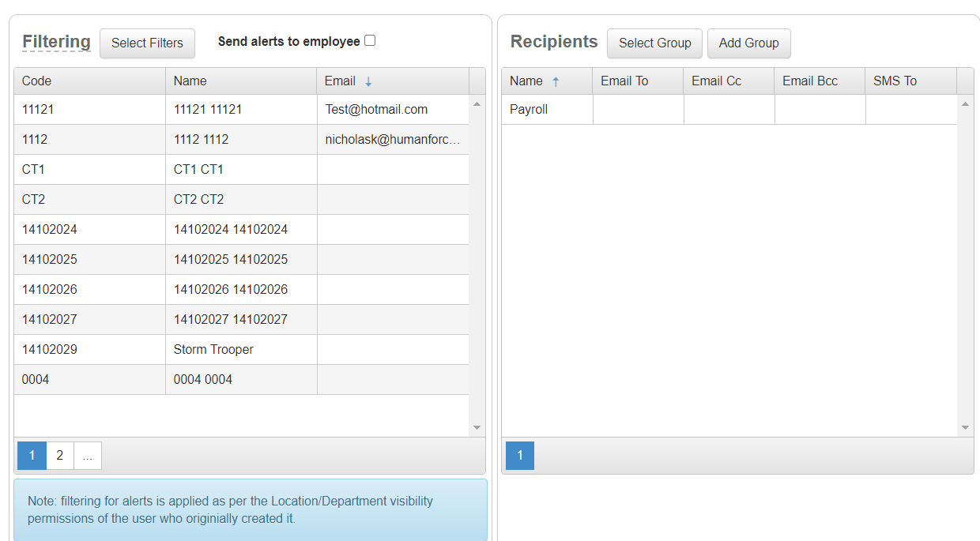Open the Select Filters button
Screen dimensions: 980x541
coord(147,43)
